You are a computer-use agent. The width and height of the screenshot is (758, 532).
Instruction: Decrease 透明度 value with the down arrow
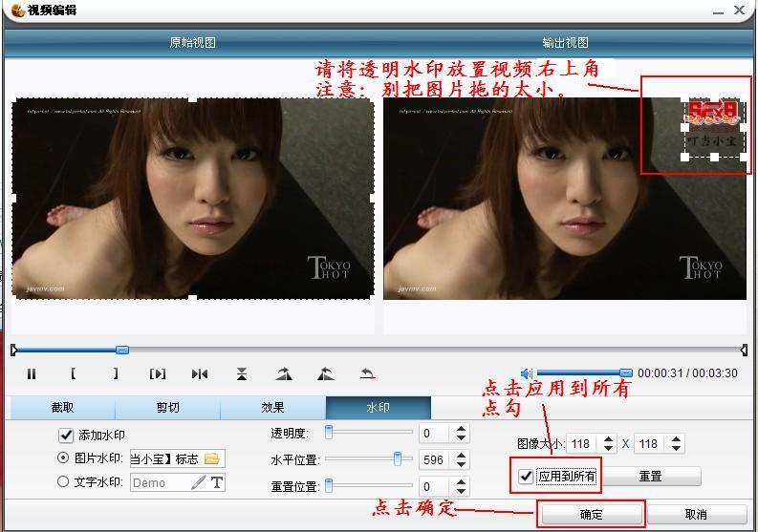pos(461,437)
